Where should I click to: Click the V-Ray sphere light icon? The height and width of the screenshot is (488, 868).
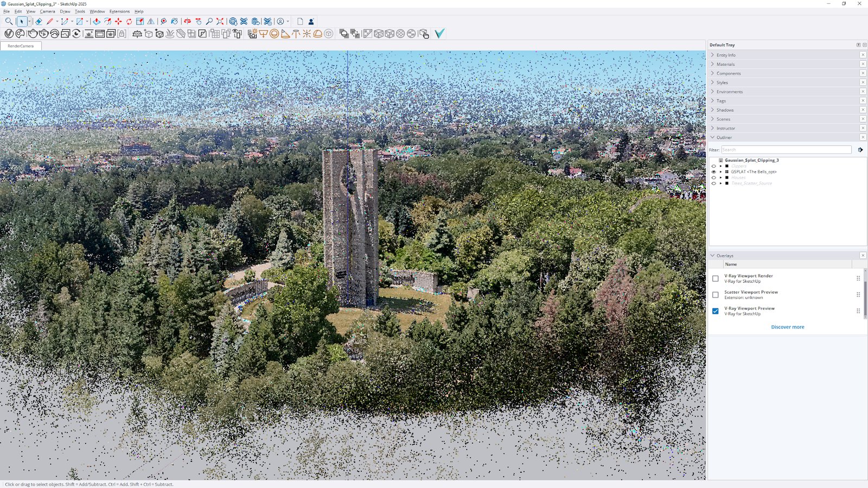(x=275, y=34)
